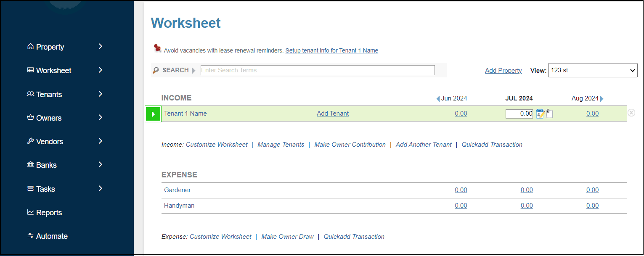The height and width of the screenshot is (256, 644).
Task: Open the calendar edit icon for July rent
Action: (x=540, y=113)
